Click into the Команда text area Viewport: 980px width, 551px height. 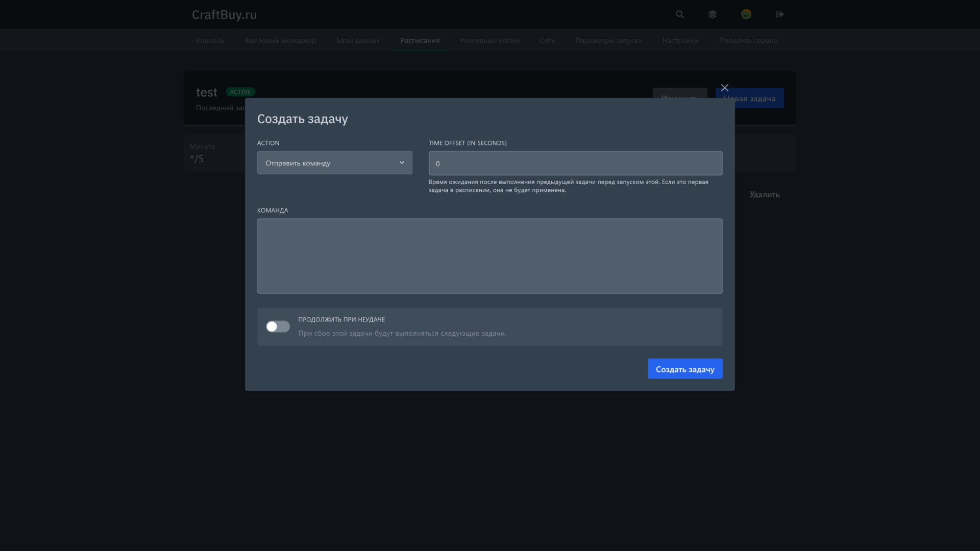point(490,256)
